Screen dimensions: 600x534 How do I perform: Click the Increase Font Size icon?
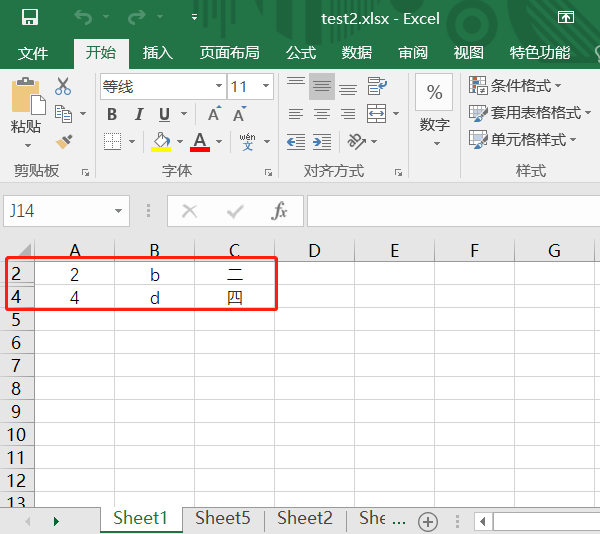pos(214,114)
